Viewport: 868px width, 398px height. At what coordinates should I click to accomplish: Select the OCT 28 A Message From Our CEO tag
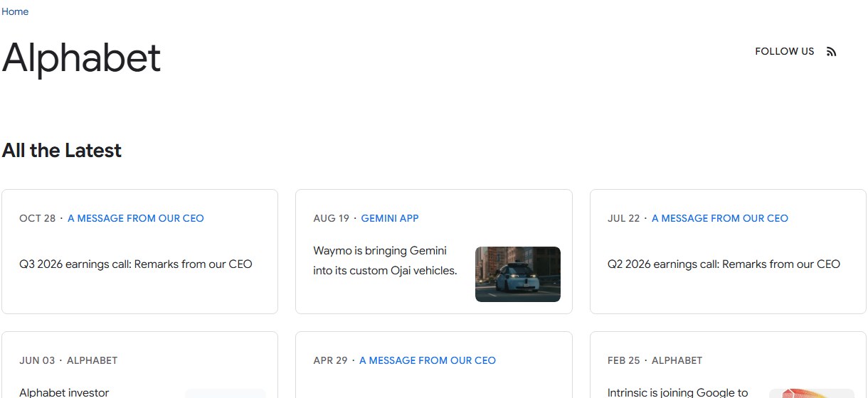coord(136,218)
